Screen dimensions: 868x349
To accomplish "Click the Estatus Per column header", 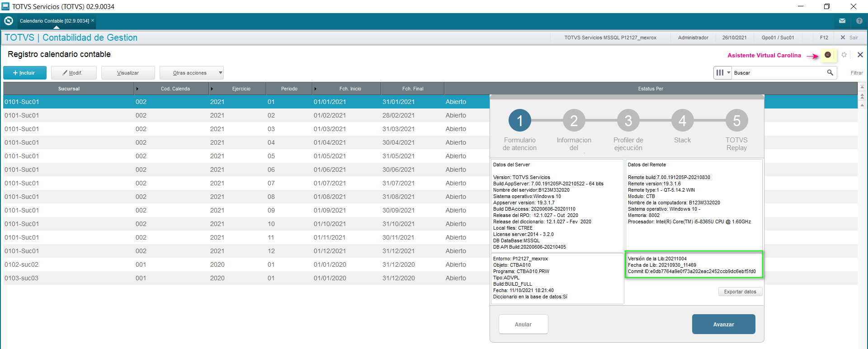I will click(651, 89).
